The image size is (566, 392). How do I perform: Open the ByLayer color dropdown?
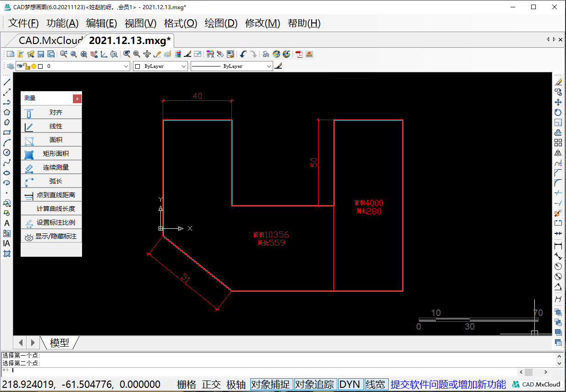coord(183,66)
